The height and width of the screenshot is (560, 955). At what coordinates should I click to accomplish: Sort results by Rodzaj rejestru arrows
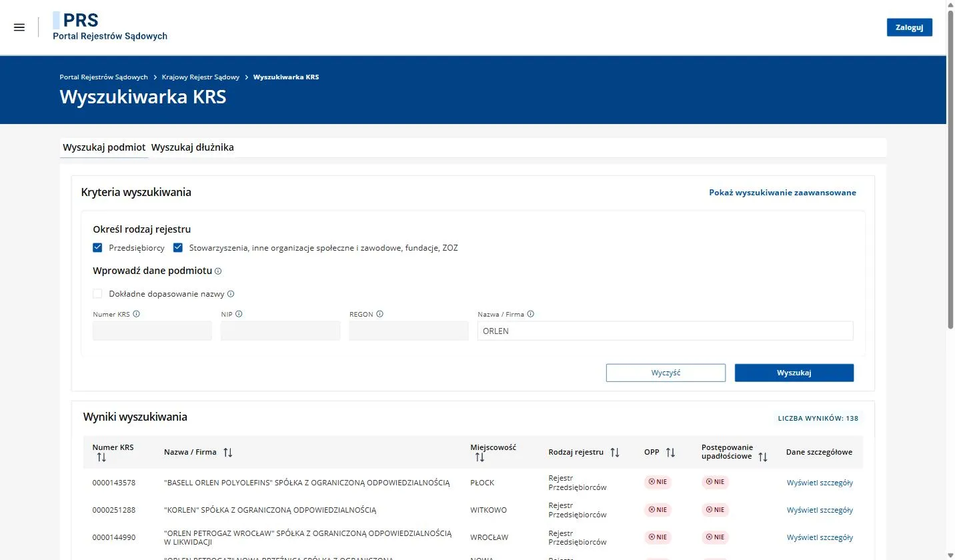[x=615, y=452]
